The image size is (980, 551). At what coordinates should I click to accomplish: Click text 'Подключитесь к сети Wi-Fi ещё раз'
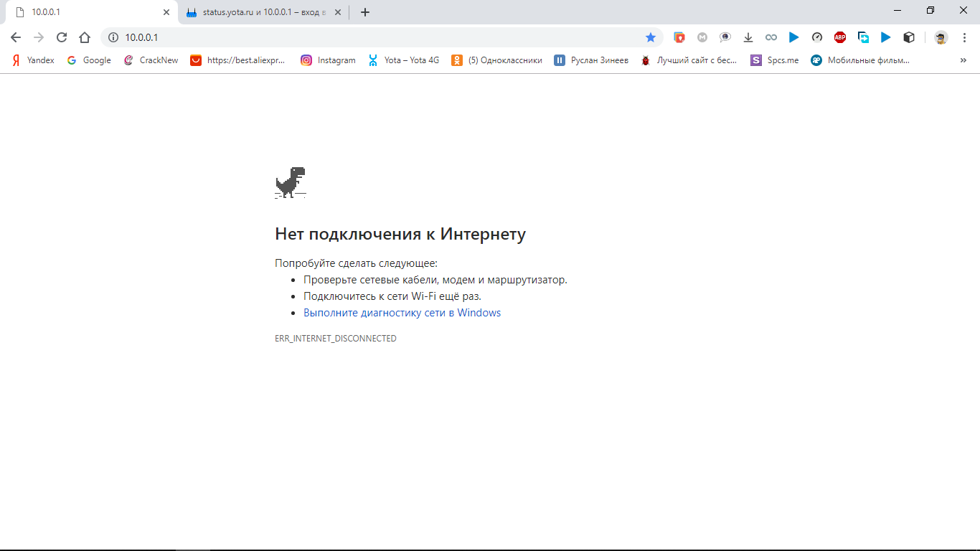pyautogui.click(x=392, y=296)
